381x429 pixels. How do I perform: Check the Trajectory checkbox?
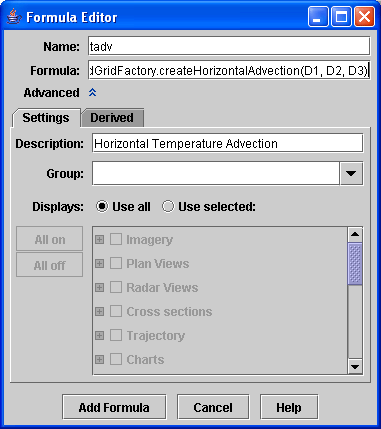[116, 335]
